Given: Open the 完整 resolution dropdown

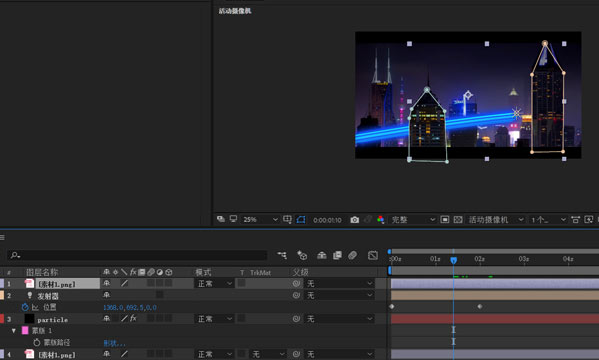Looking at the screenshot, I should pos(413,219).
